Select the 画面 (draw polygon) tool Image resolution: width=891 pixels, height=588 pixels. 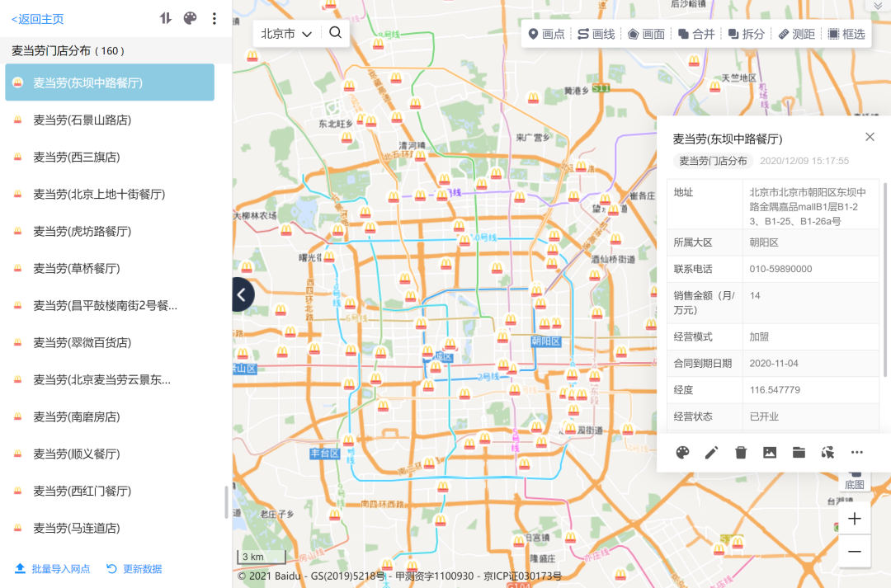pyautogui.click(x=646, y=35)
